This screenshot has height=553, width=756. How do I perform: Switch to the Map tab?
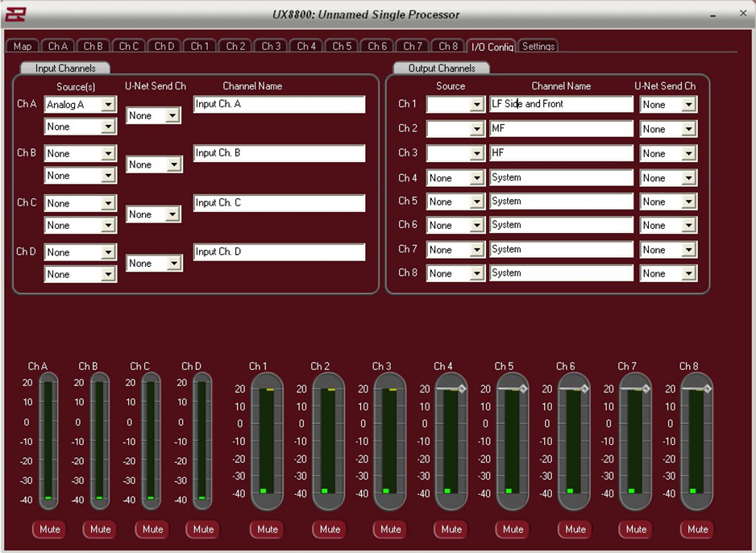(23, 47)
